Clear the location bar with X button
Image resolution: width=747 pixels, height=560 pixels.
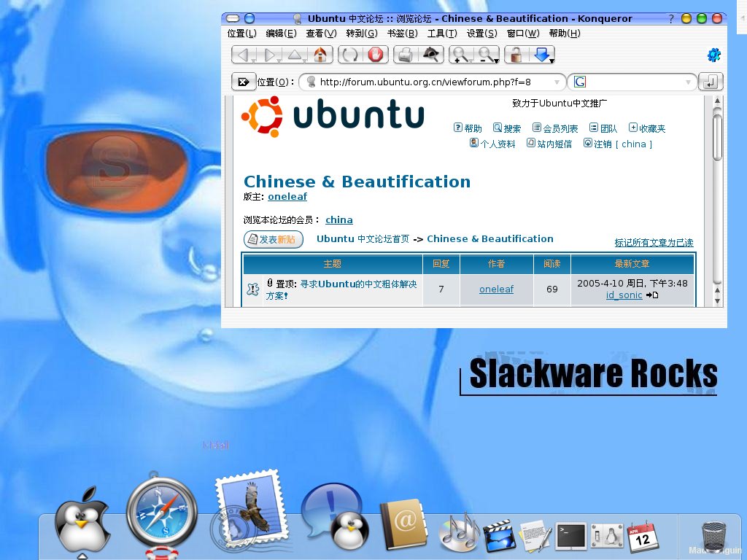(244, 82)
